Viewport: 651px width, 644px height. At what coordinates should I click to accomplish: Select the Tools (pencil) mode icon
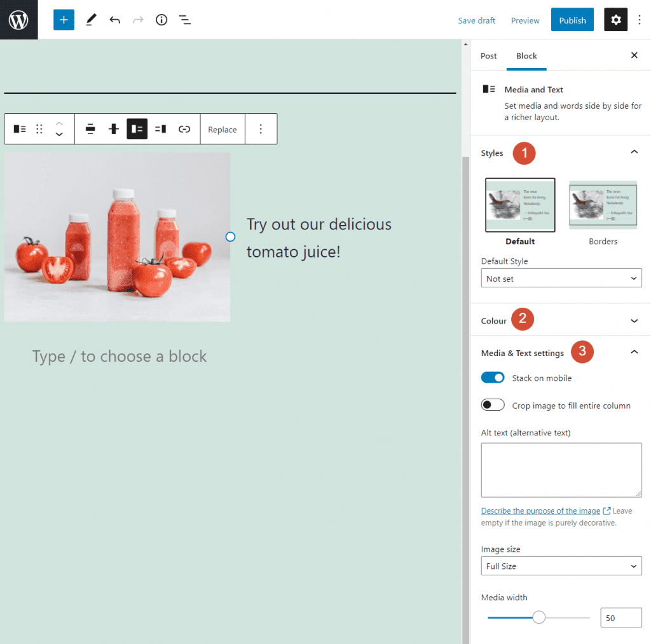tap(90, 20)
